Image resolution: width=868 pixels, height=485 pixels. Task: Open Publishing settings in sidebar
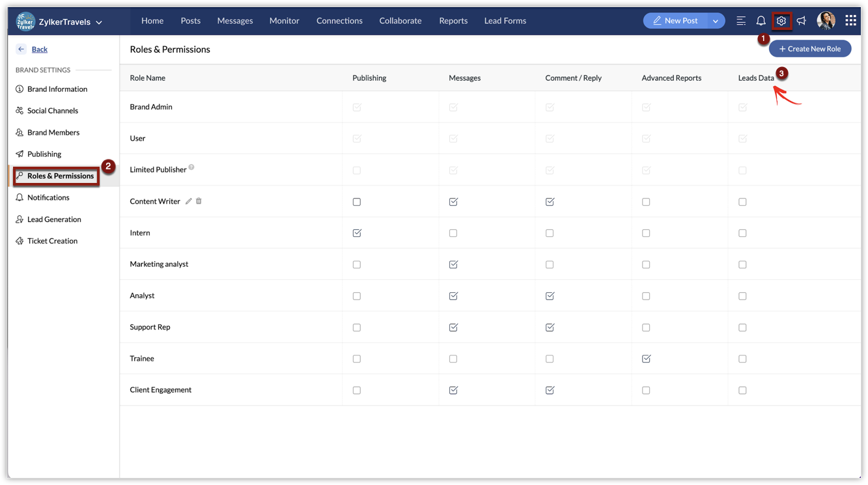tap(44, 154)
